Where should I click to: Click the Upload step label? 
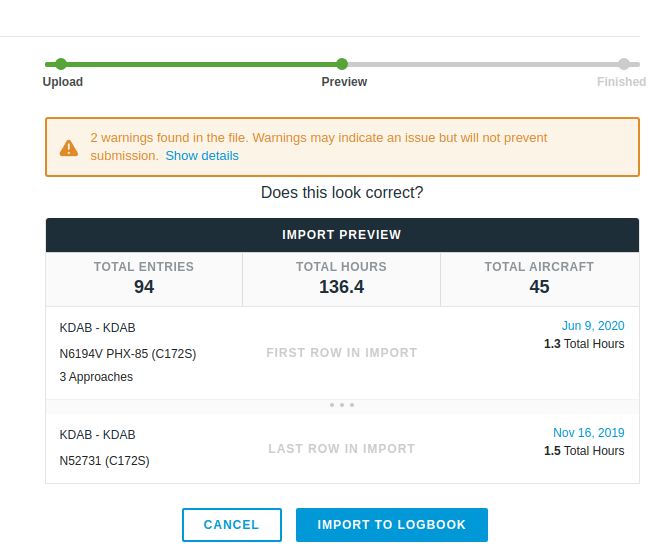point(63,82)
